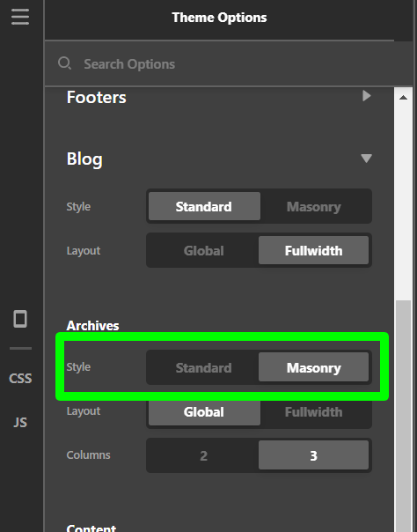Image resolution: width=417 pixels, height=532 pixels.
Task: Expand the Footers section arrow
Action: tap(367, 96)
